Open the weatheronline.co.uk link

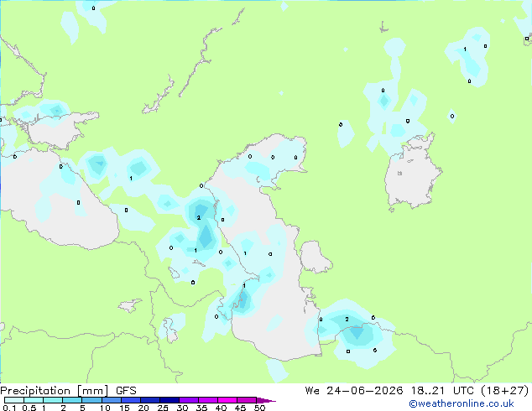(462, 403)
